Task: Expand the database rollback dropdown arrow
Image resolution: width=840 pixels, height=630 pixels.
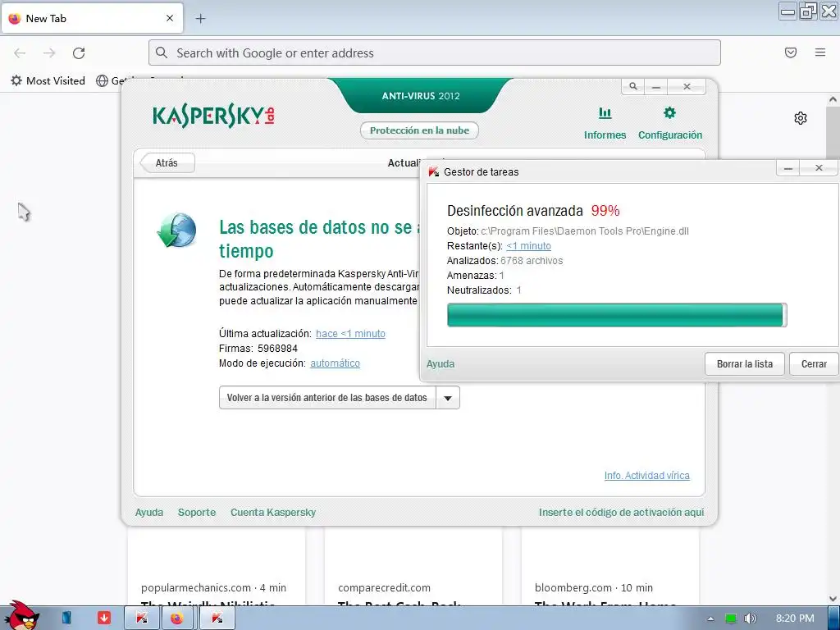Action: coord(448,398)
